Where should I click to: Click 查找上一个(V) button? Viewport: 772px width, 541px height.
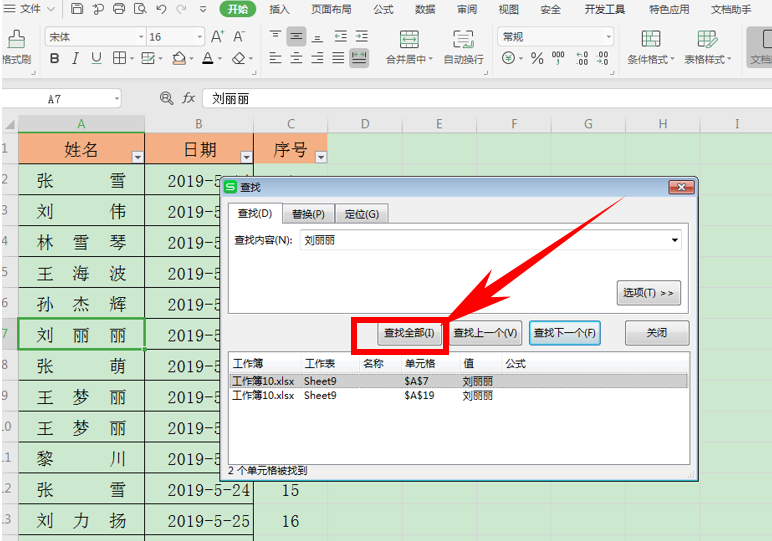click(x=485, y=333)
